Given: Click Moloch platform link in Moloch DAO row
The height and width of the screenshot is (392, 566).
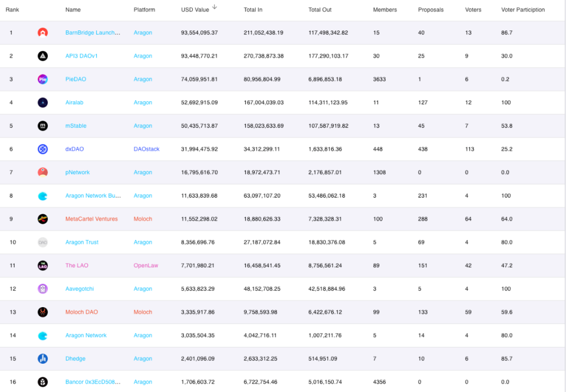Looking at the screenshot, I should tap(143, 312).
